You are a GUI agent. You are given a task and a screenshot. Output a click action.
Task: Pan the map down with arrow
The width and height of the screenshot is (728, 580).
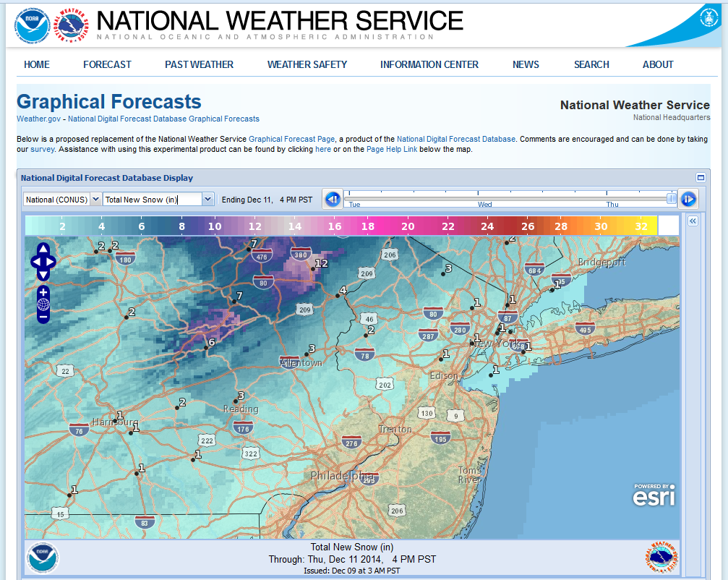click(x=43, y=273)
